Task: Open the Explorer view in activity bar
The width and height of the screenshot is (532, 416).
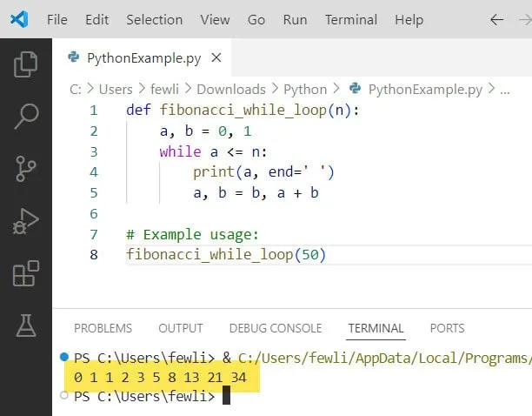Action: point(26,64)
